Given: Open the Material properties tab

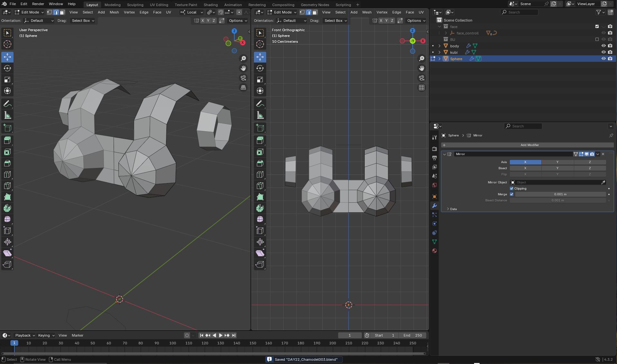Looking at the screenshot, I should coord(435,251).
